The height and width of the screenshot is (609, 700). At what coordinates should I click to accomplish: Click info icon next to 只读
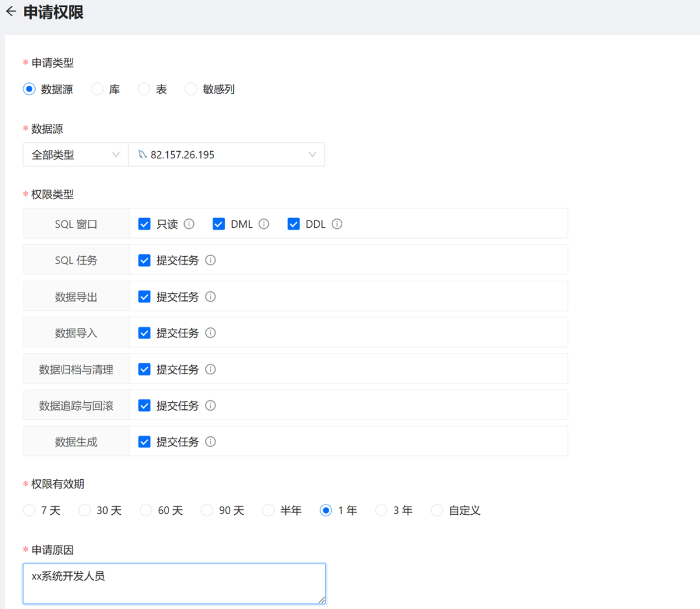[x=189, y=224]
